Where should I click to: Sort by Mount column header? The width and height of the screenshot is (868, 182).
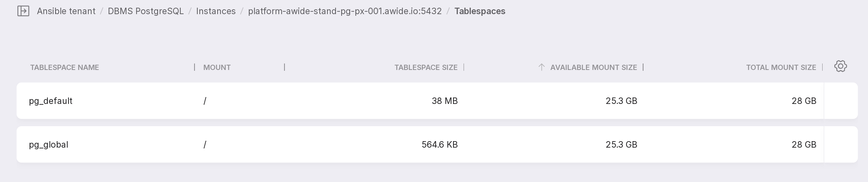(217, 68)
